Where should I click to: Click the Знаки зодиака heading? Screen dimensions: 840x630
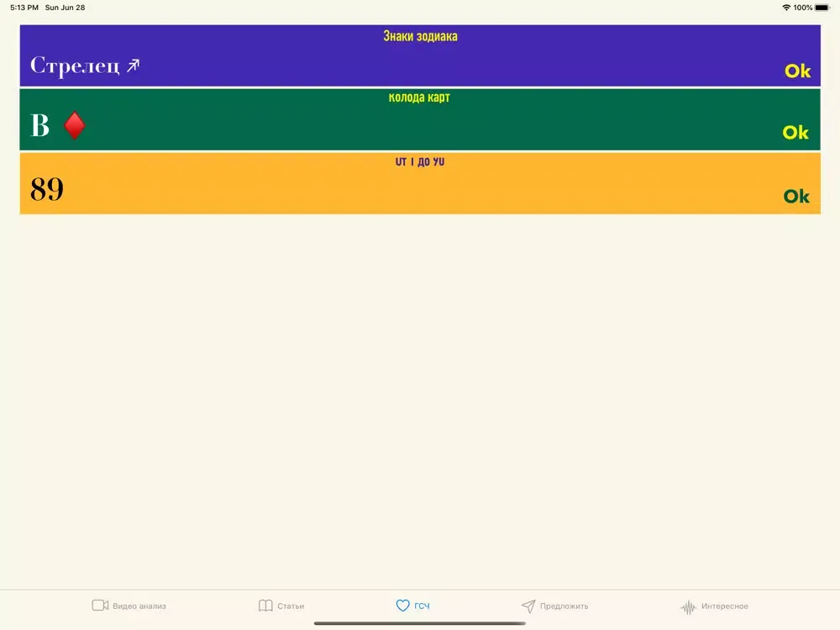(421, 36)
